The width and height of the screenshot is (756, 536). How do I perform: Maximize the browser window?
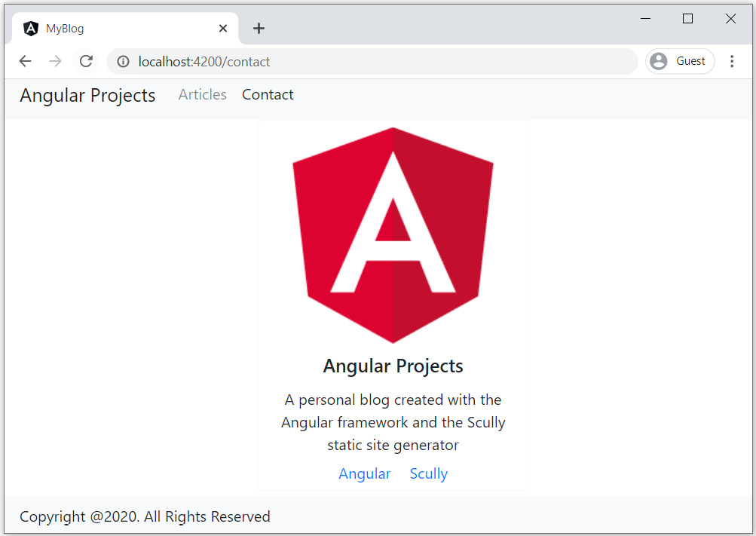pos(688,19)
